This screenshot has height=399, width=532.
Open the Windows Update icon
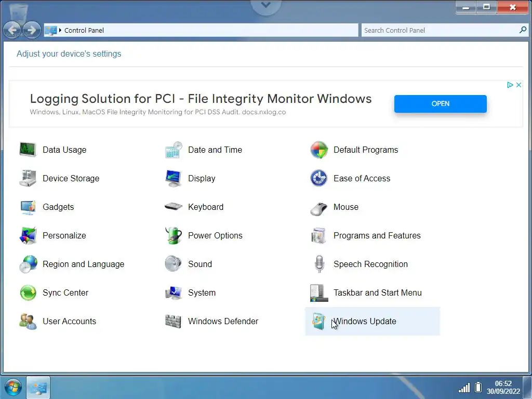coord(319,321)
